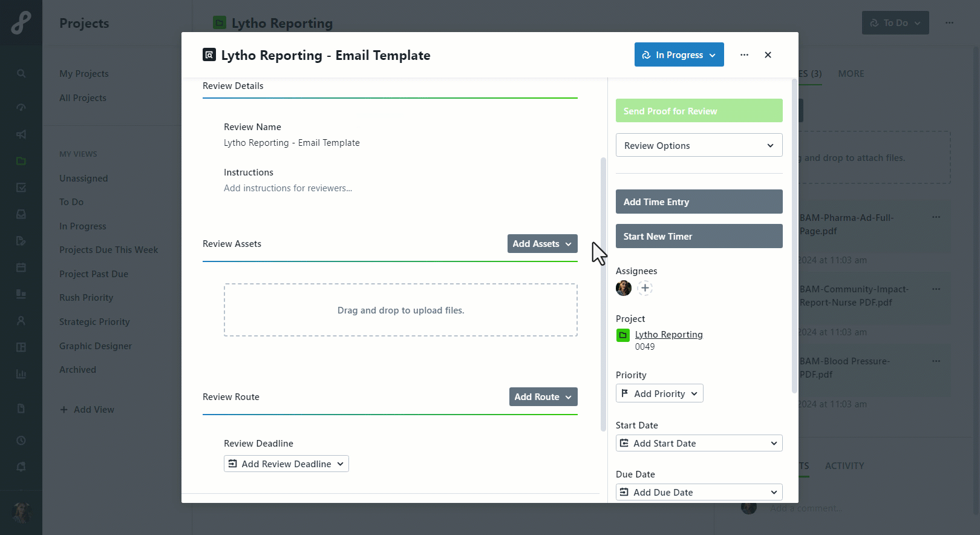
Task: Select the To Do view in sidebar list
Action: click(x=71, y=202)
